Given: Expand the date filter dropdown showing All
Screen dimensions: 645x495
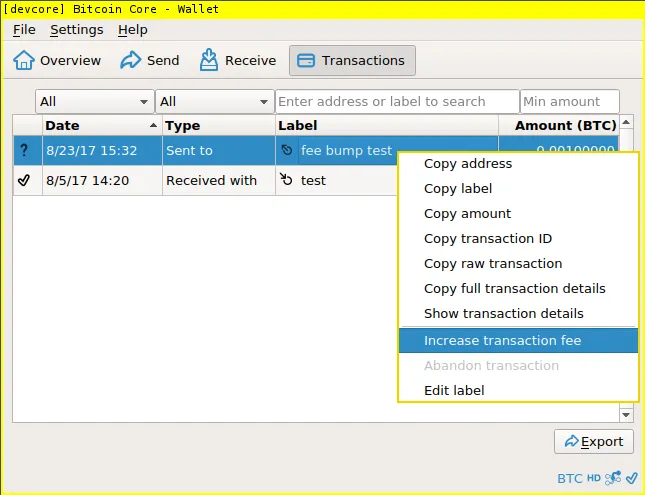Looking at the screenshot, I should [95, 101].
